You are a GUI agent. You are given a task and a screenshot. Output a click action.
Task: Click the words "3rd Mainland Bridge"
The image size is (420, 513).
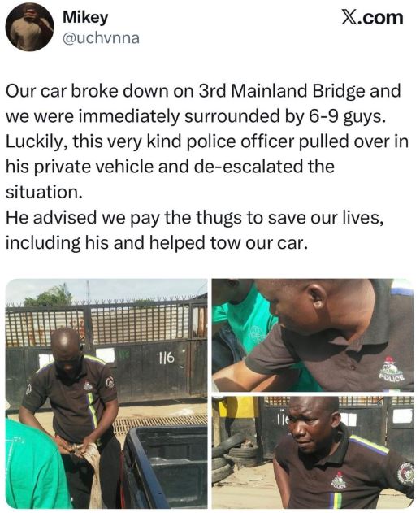point(282,91)
